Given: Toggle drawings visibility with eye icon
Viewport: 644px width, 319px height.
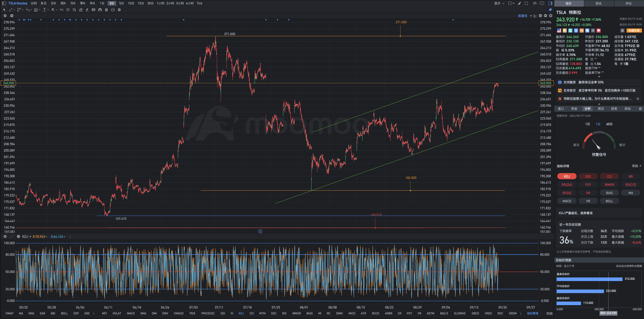Looking at the screenshot, I should pyautogui.click(x=93, y=10).
